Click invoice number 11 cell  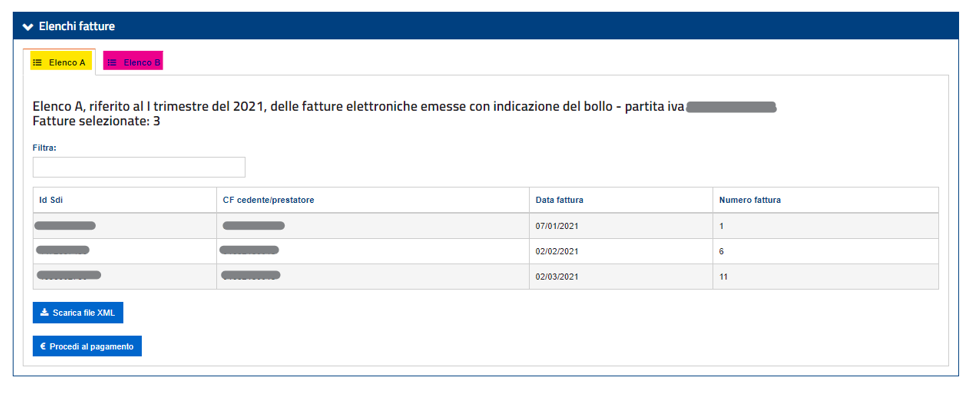[826, 277]
